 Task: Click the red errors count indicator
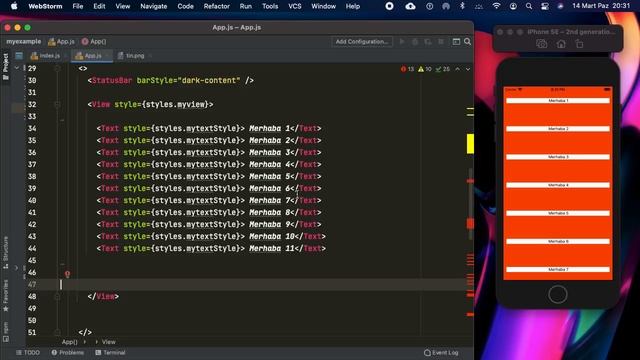[x=407, y=69]
